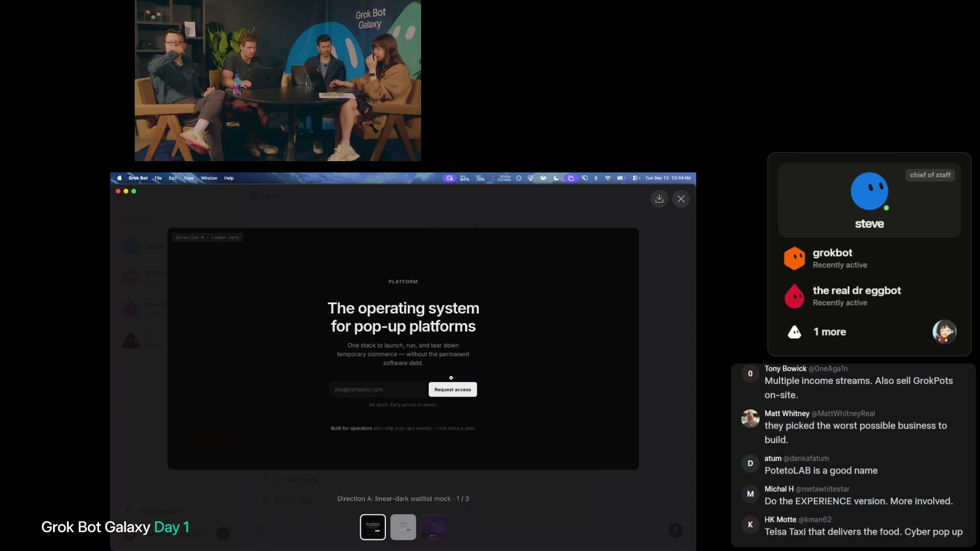Click the 'PotetoLAB is a good name' message
Screen dimensions: 980x551
[x=821, y=470]
